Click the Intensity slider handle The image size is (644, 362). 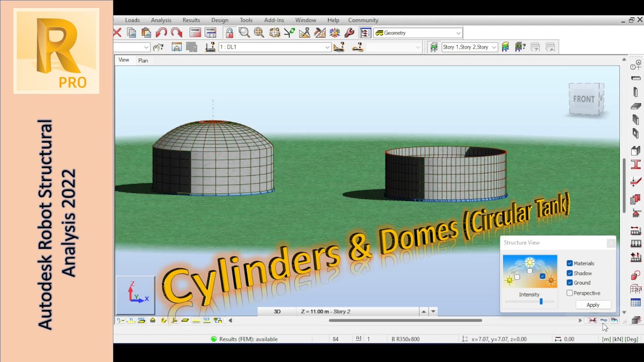[x=541, y=302]
